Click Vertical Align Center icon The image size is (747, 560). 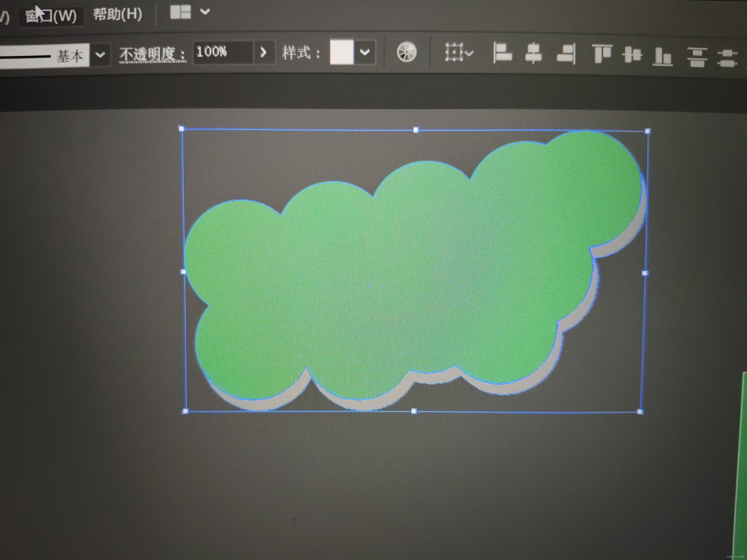click(632, 55)
